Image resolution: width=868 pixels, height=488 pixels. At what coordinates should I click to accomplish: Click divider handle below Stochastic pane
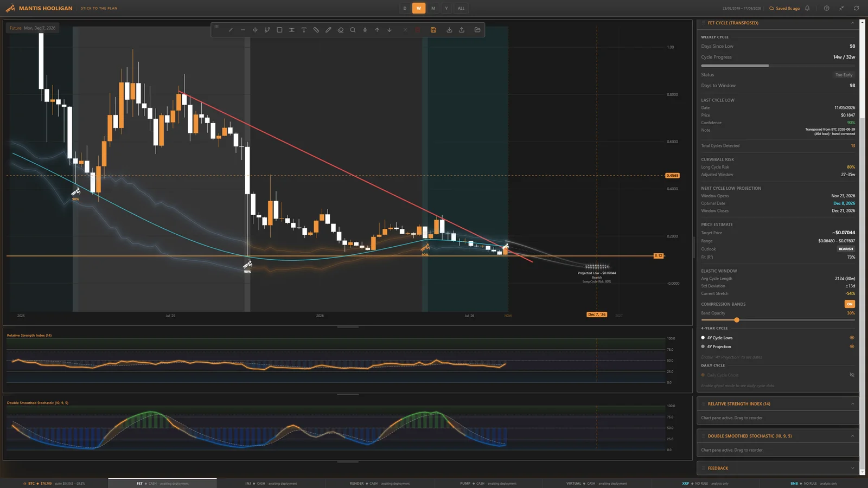348,462
